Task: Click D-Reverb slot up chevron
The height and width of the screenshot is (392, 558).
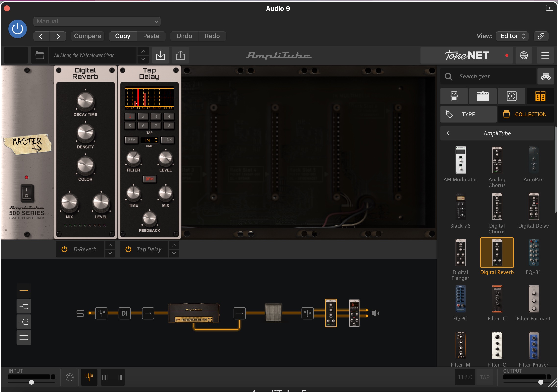Action: [110, 245]
